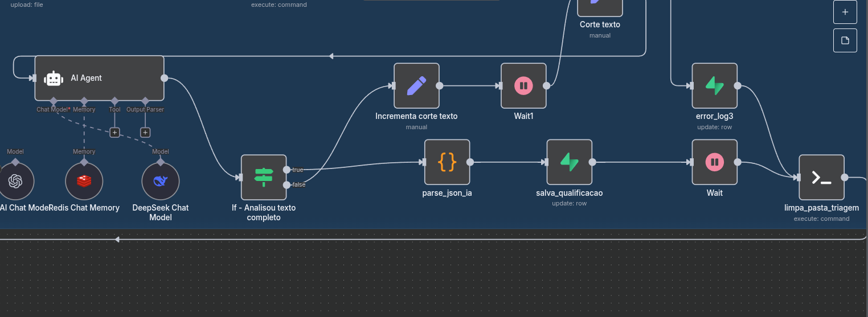Select the Incrementa corte texto node
The width and height of the screenshot is (868, 317).
pos(416,86)
